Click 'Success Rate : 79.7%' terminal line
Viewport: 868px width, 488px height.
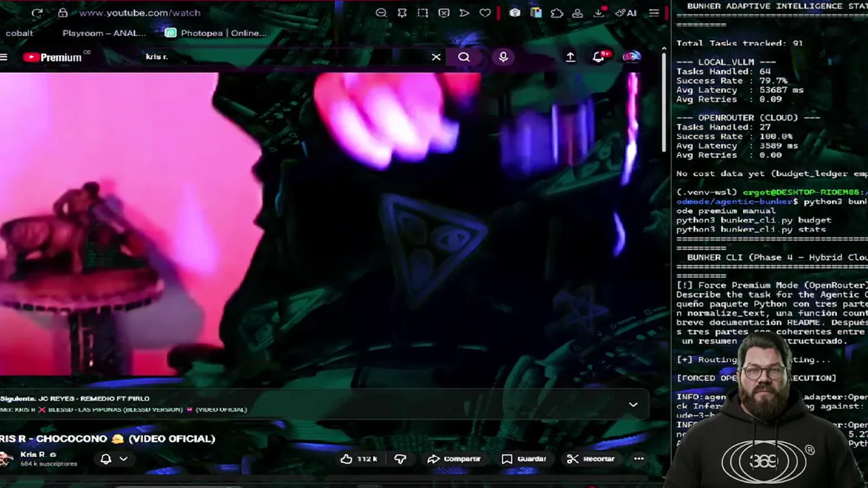tap(732, 81)
